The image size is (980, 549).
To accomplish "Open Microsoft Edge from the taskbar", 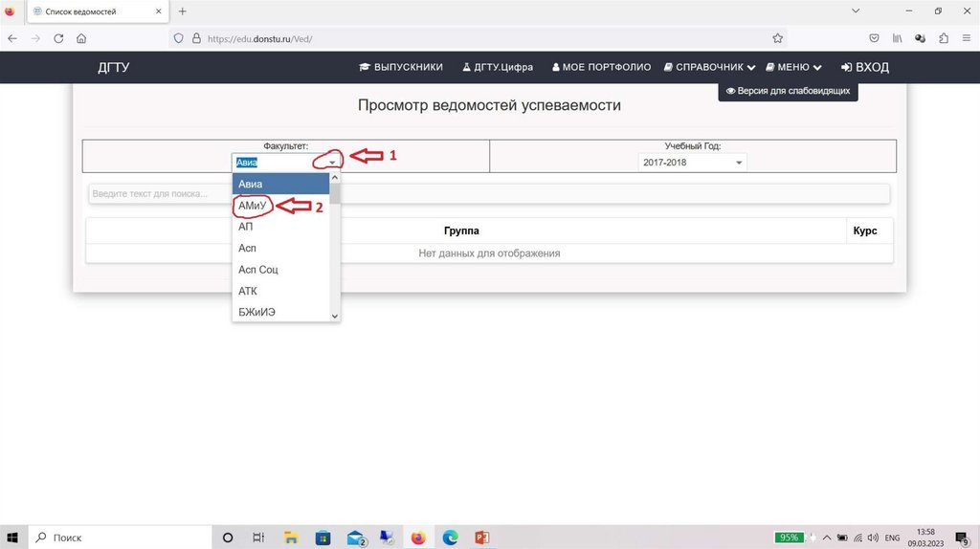I will coord(451,538).
